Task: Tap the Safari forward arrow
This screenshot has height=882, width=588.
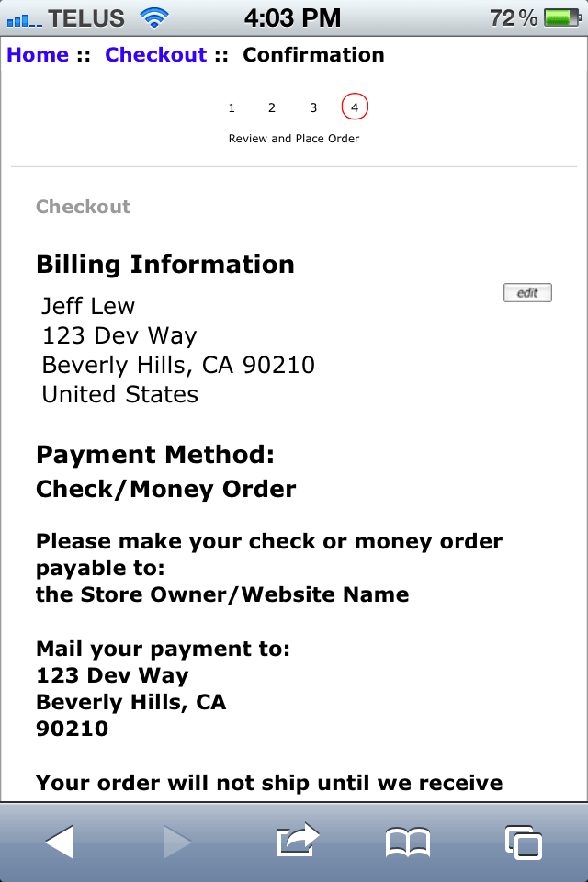Action: coord(175,841)
